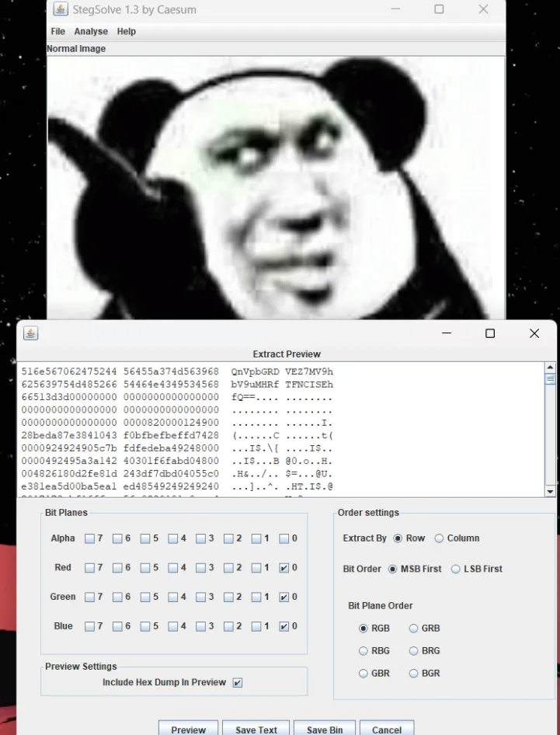This screenshot has width=560, height=735.
Task: Click the Preview button
Action: [x=188, y=729]
